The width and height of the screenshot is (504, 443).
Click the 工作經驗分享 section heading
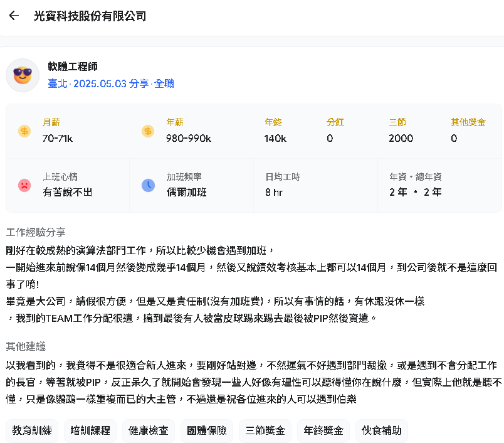point(36,232)
